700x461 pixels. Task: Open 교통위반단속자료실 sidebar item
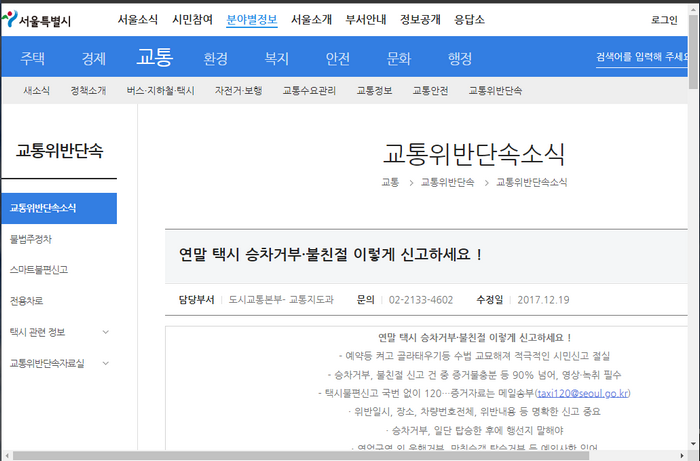click(x=47, y=363)
